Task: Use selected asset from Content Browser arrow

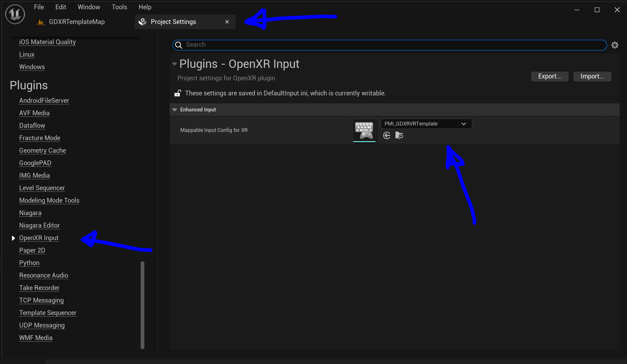Action: click(x=387, y=135)
